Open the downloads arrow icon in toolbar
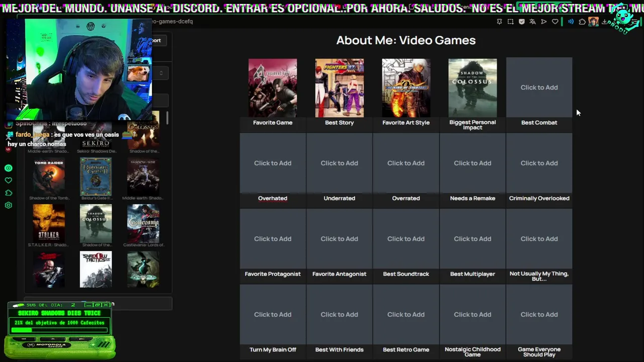The width and height of the screenshot is (644, 362). click(604, 22)
